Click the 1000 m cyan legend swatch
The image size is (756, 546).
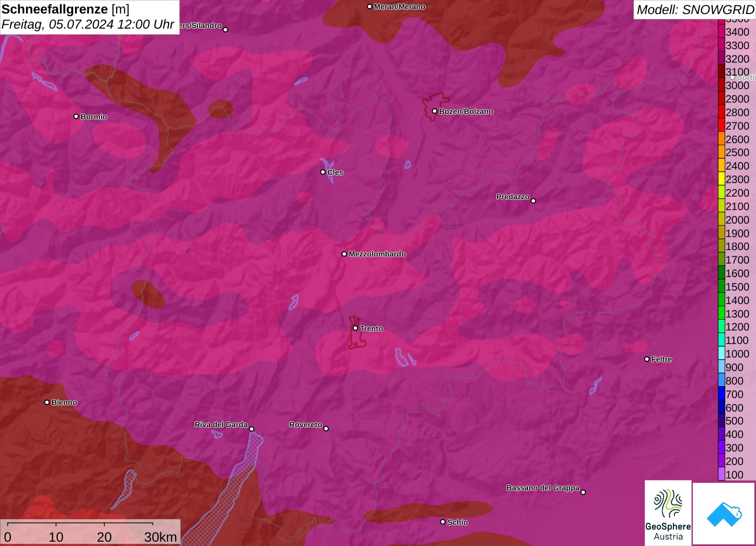point(721,354)
